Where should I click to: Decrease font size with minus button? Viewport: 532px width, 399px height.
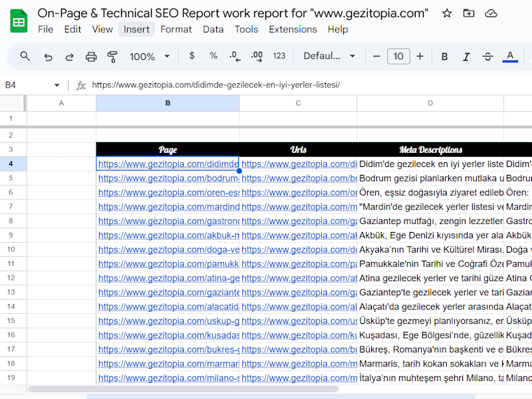point(376,57)
